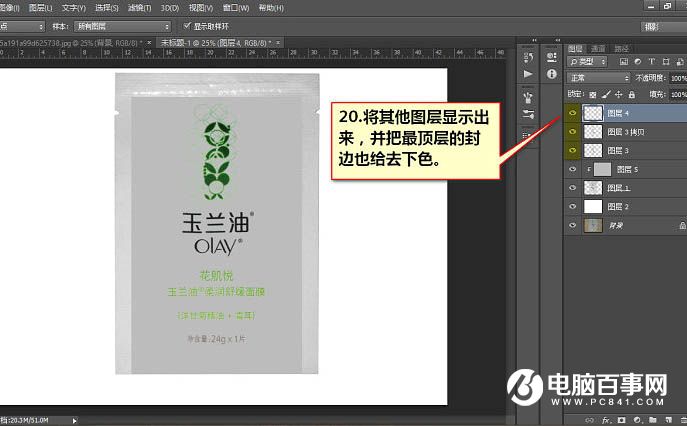The height and width of the screenshot is (426, 687).
Task: Select the 图层 1 layer name
Action: (x=618, y=188)
